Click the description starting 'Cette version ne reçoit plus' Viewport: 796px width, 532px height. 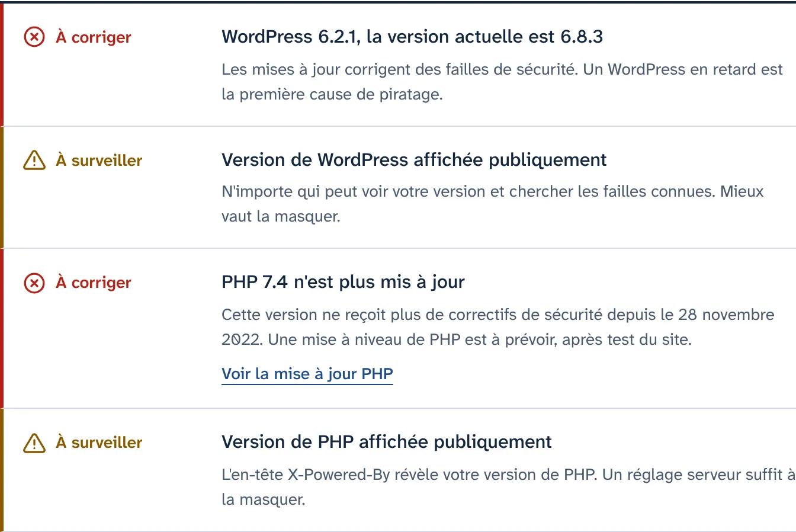498,327
